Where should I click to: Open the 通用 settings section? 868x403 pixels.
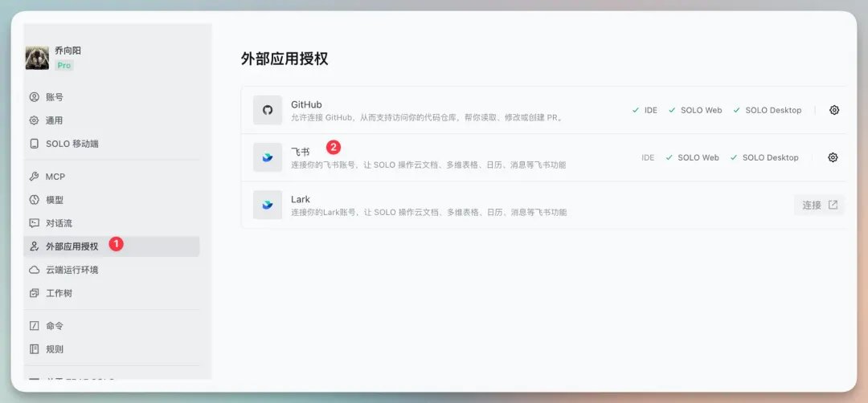111,120
